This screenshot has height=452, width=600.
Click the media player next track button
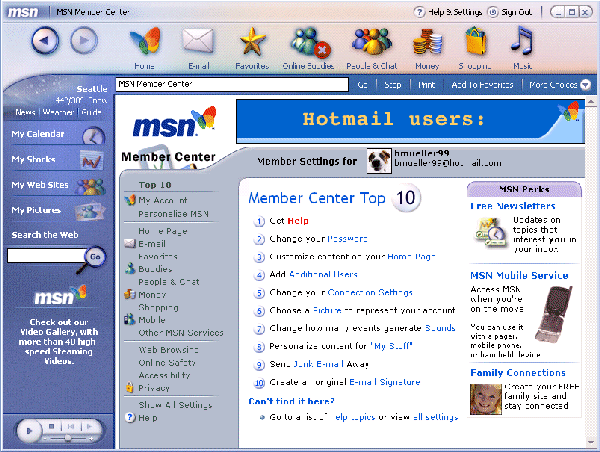[89, 426]
